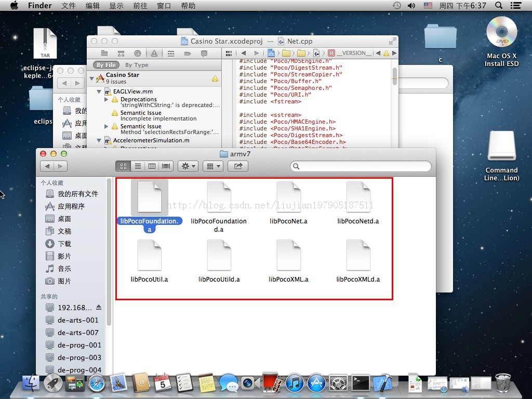Open System Preferences from the Dock

(x=338, y=384)
